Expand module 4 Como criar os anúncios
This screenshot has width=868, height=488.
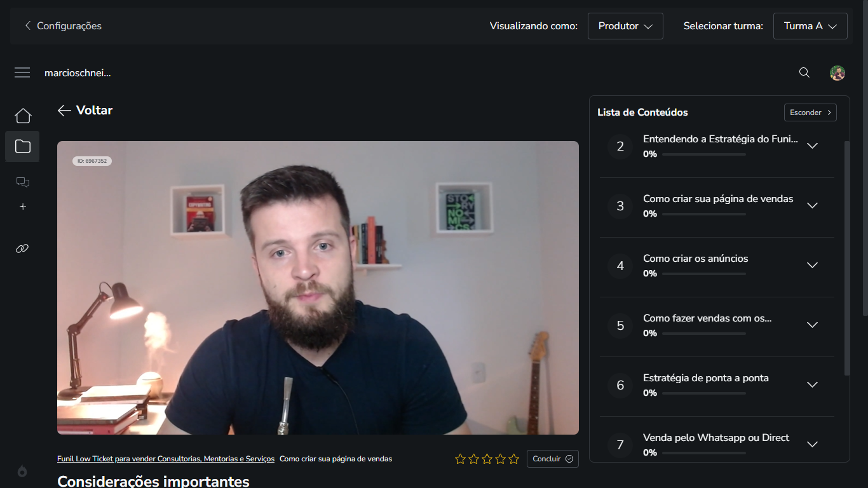coord(812,266)
